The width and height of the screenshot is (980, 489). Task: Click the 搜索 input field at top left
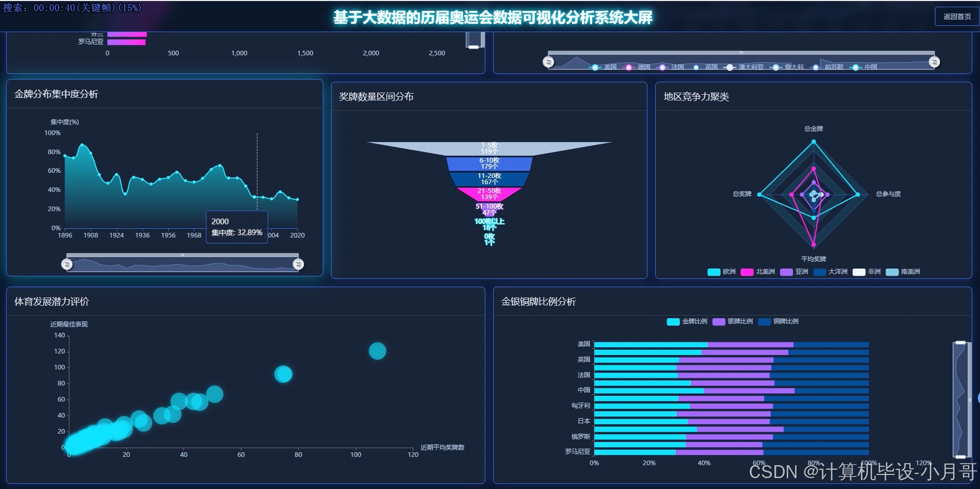click(73, 8)
